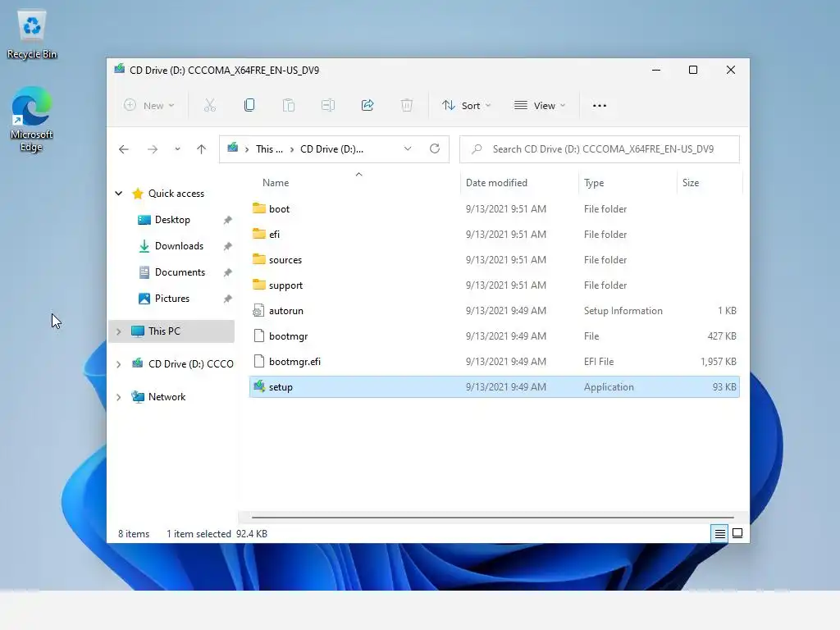
Task: Click the CD drive icon in title bar
Action: (120, 69)
